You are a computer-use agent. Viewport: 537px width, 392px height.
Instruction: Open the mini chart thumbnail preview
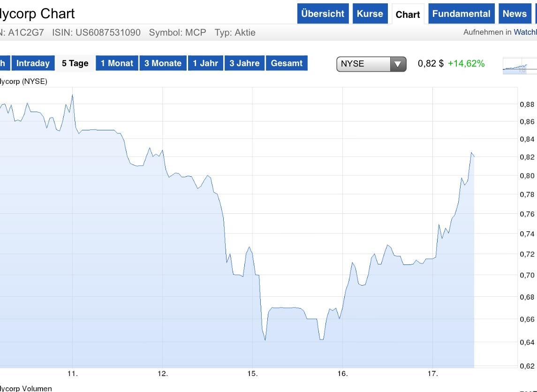click(519, 66)
